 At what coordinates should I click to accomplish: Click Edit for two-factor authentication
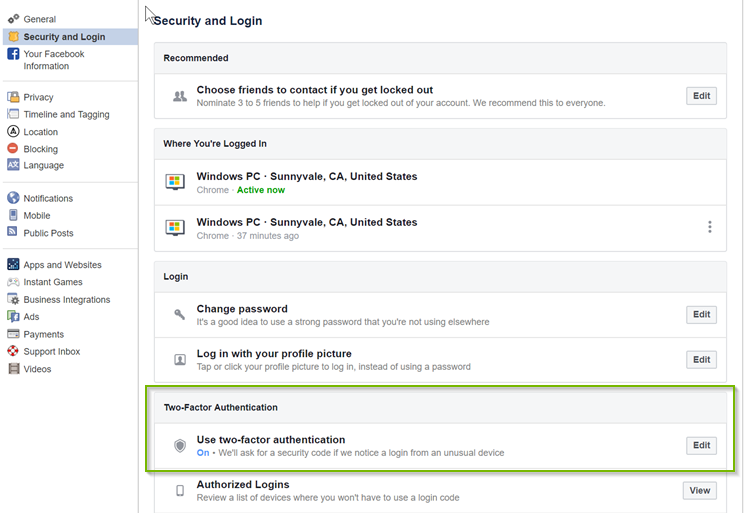(x=701, y=445)
